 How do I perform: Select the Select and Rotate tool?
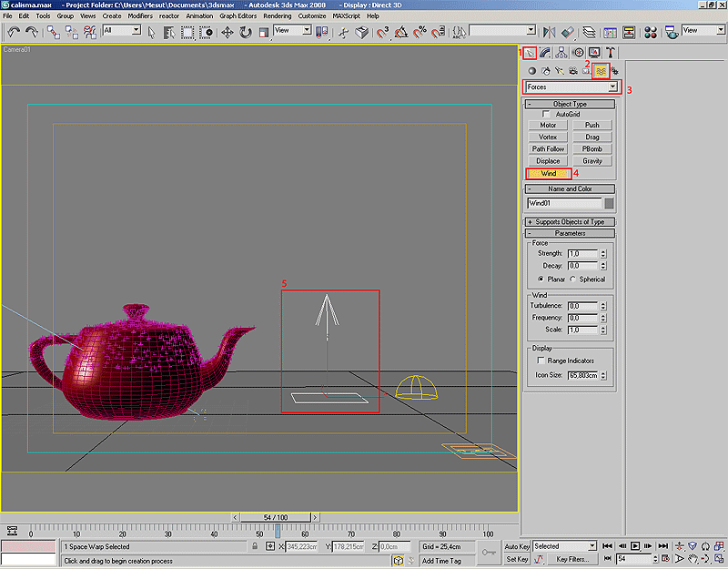point(245,32)
